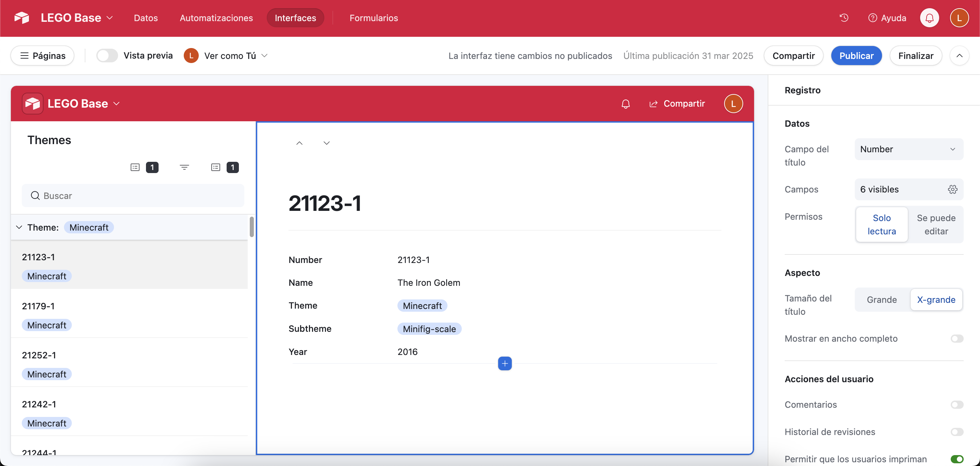
Task: Click the notifications bell in top bar
Action: point(929,18)
